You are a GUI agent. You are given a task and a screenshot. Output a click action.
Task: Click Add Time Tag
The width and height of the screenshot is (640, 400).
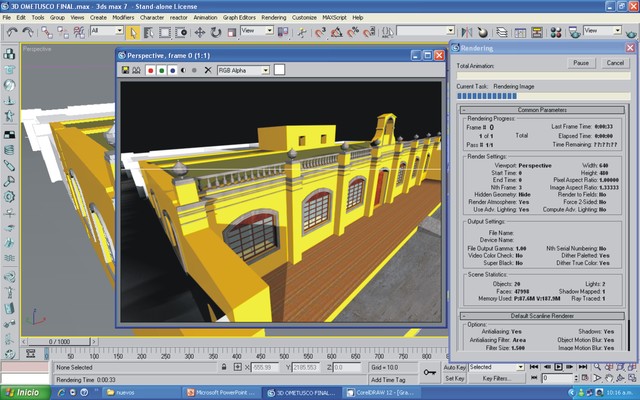388,380
